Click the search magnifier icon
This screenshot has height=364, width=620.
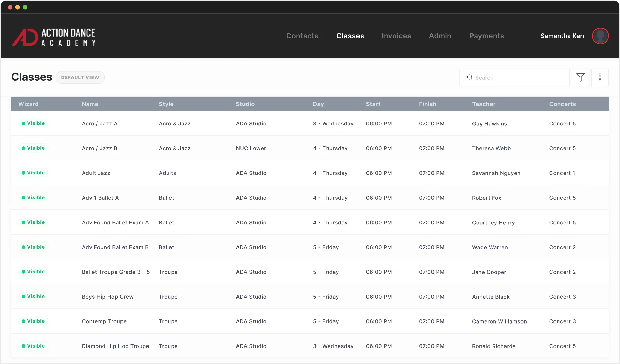coord(470,77)
